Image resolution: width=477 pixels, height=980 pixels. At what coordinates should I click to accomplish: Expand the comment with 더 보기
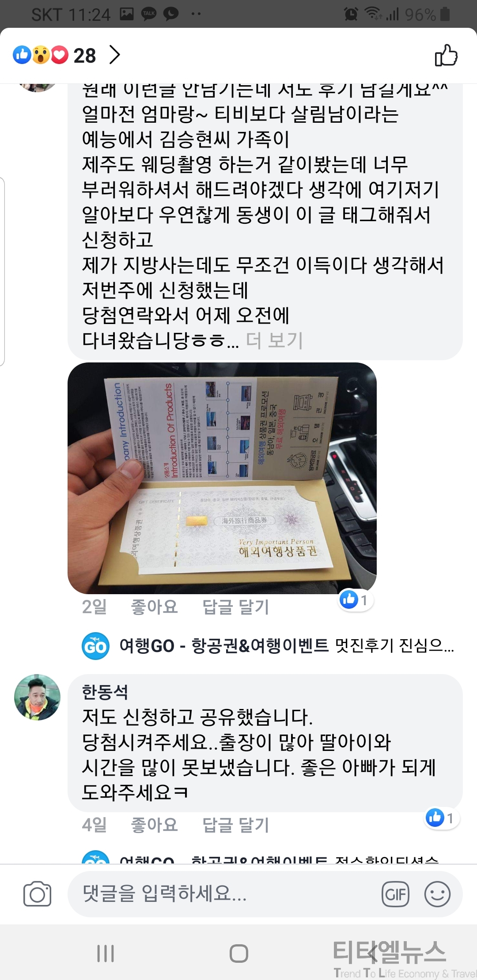(274, 340)
